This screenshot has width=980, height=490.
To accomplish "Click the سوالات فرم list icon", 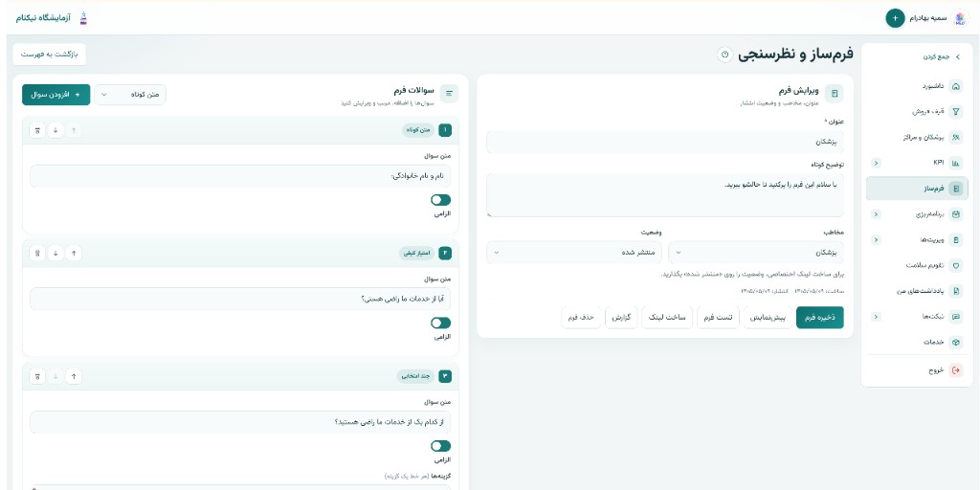I will (x=450, y=94).
